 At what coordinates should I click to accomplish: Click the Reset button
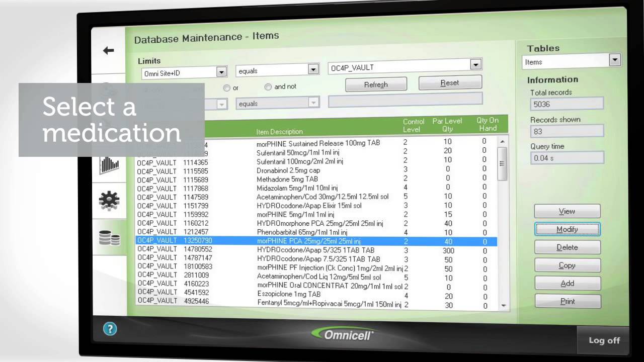pyautogui.click(x=450, y=82)
